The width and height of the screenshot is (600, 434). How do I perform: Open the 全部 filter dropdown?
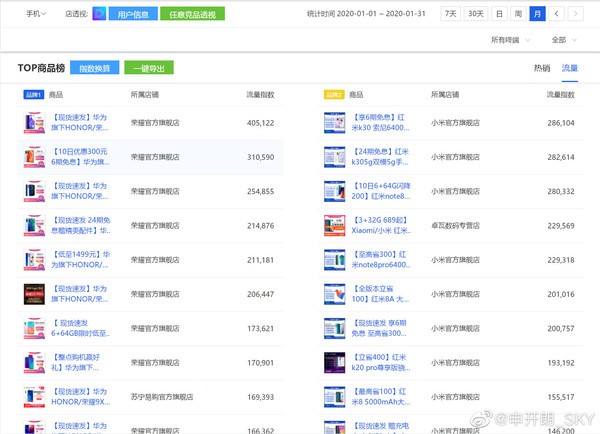(563, 40)
